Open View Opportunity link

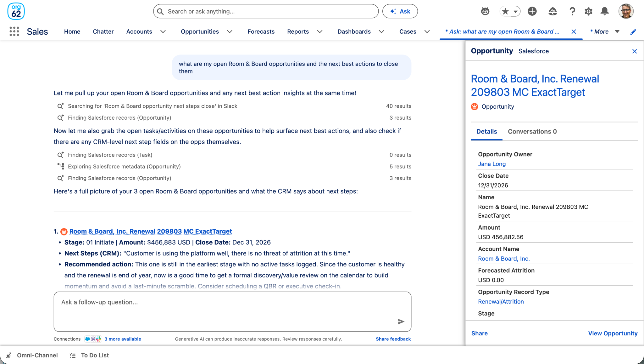613,333
